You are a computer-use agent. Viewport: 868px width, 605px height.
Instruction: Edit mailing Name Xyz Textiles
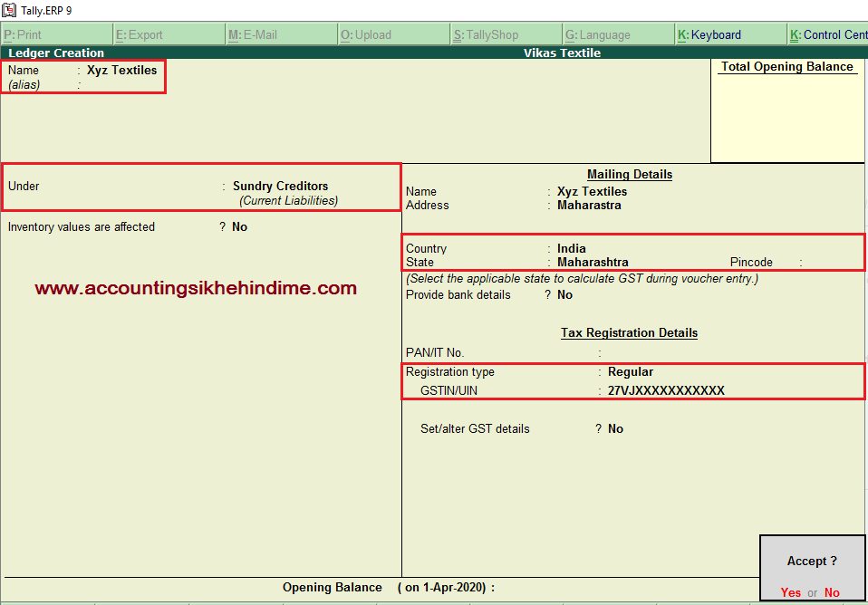tap(592, 191)
